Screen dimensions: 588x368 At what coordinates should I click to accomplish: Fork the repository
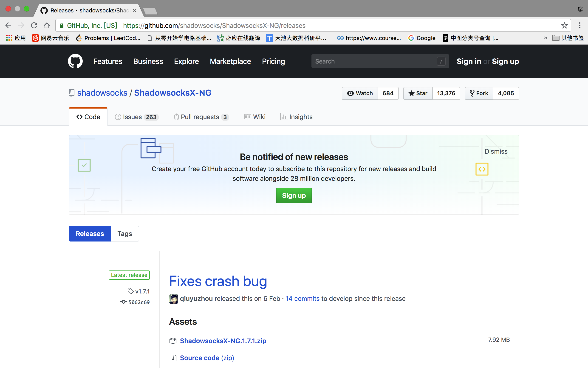[479, 93]
